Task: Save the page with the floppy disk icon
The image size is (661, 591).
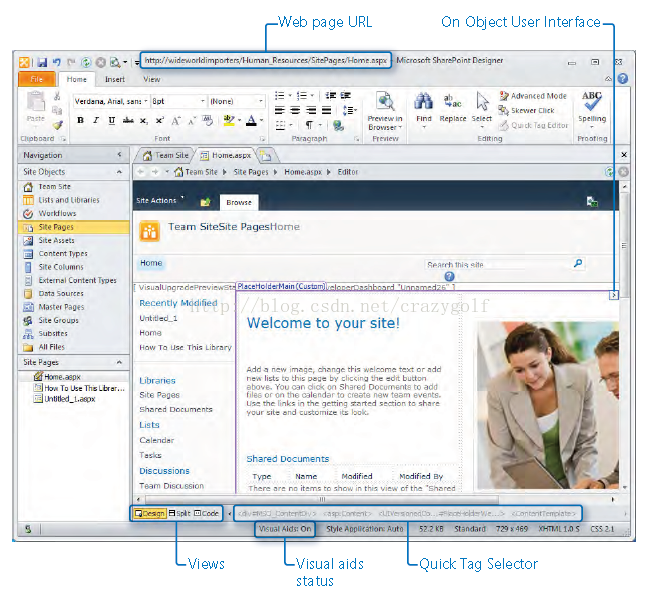Action: (42, 62)
